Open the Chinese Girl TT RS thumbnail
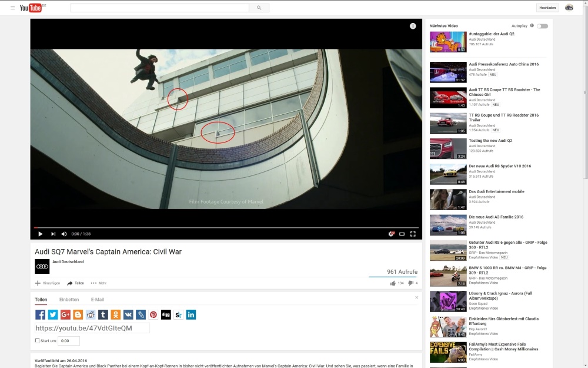The height and width of the screenshot is (368, 588). coord(448,98)
